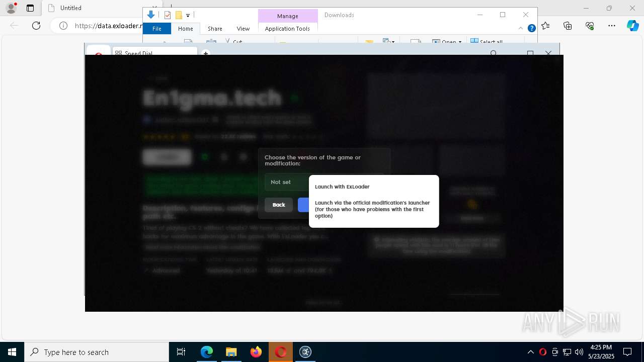Collapse the Explorer ribbon with chevron

[x=521, y=29]
